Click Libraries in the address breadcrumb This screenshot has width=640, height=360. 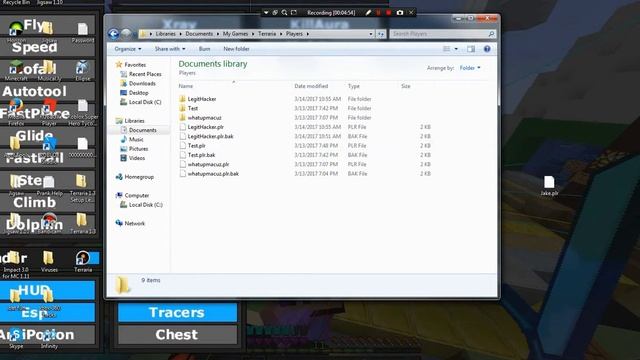(x=165, y=34)
